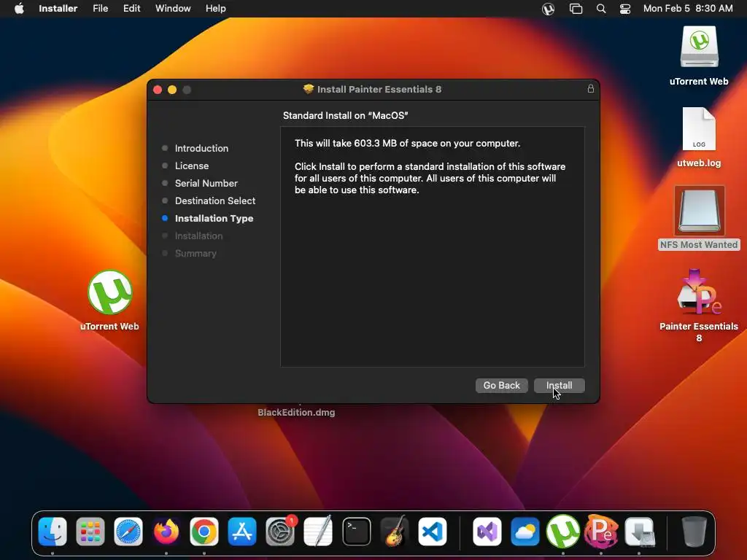Open uTorrent Web from the Dock
Viewport: 747px width, 560px height.
563,532
